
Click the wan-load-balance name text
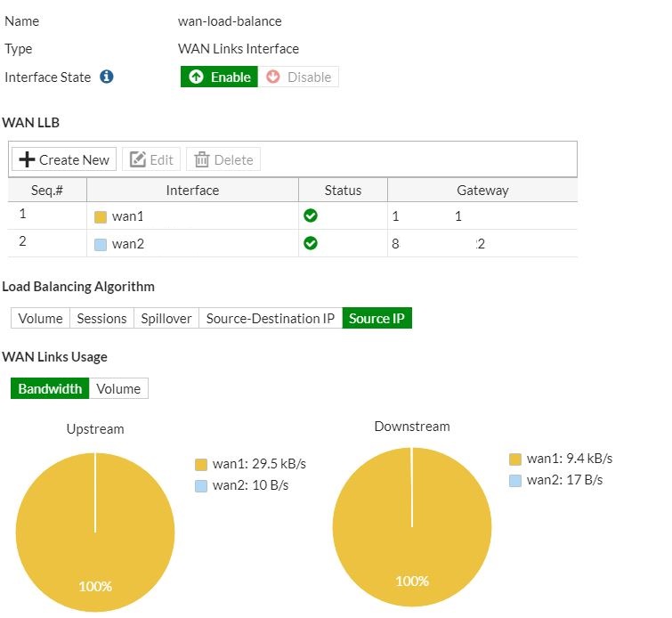click(x=230, y=21)
